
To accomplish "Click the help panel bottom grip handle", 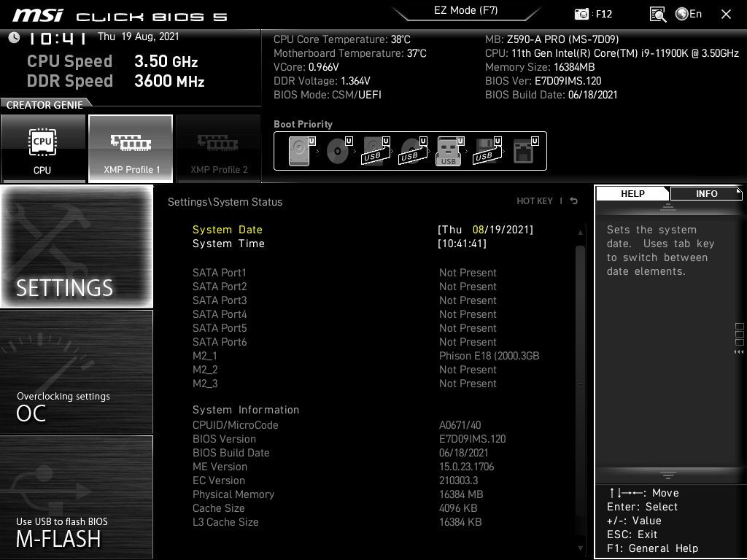I will 668,475.
